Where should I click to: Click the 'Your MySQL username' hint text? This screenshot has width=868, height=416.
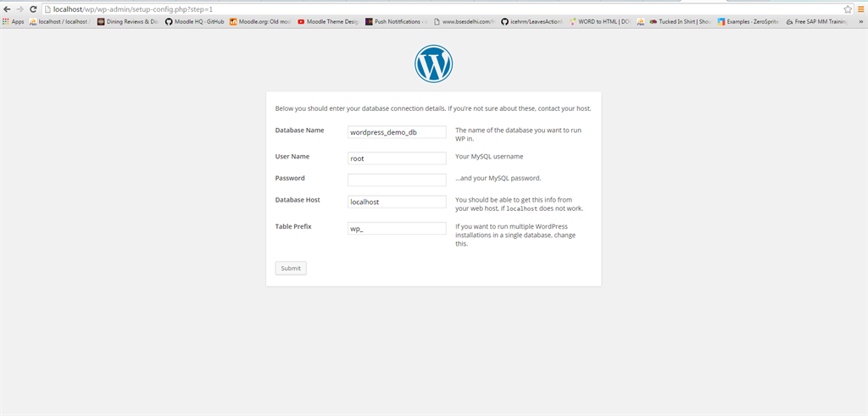tap(489, 157)
